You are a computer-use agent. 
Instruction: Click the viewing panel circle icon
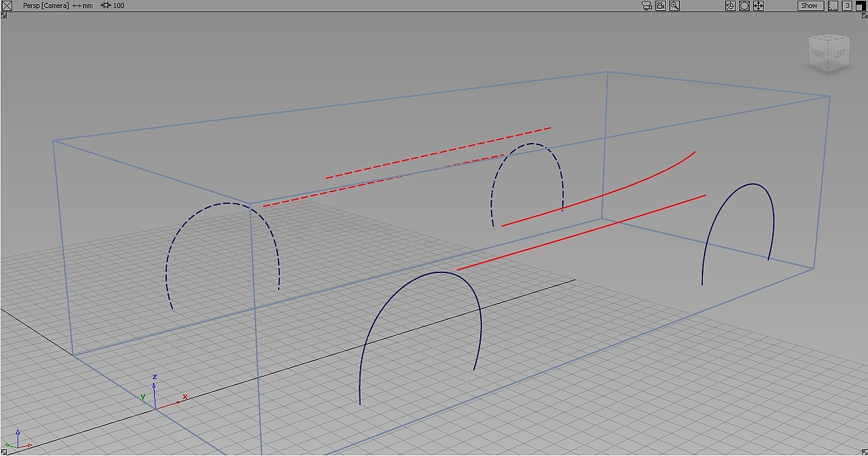[x=745, y=5]
